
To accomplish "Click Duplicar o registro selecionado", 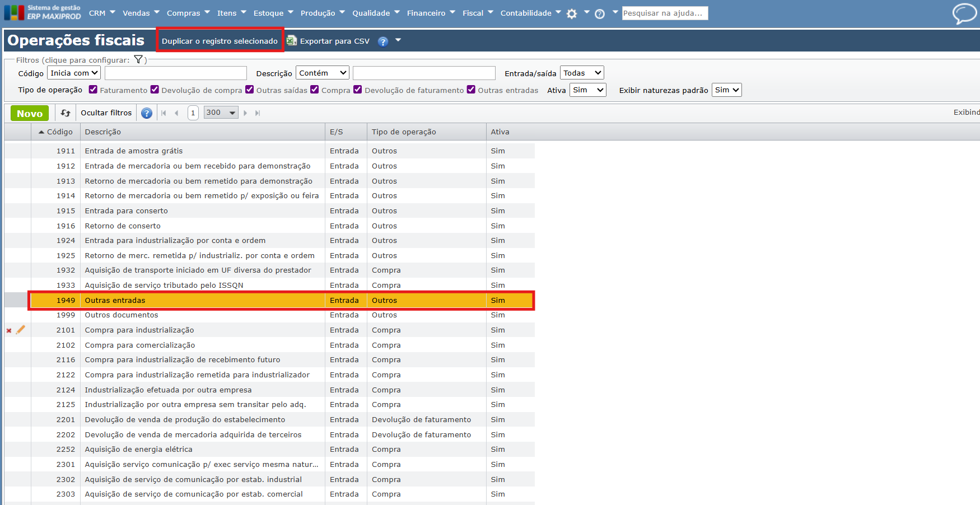I will click(x=220, y=41).
